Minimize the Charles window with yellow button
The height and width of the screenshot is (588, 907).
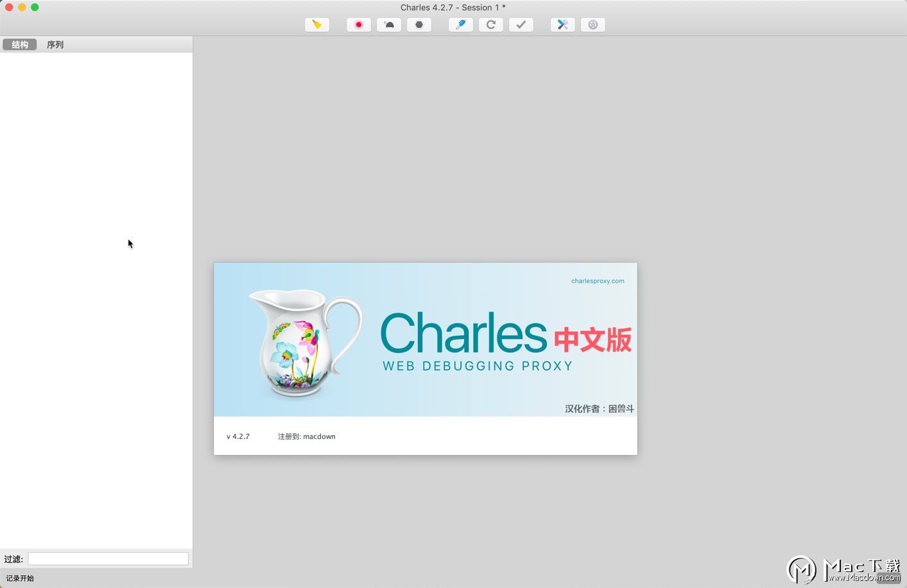click(22, 7)
